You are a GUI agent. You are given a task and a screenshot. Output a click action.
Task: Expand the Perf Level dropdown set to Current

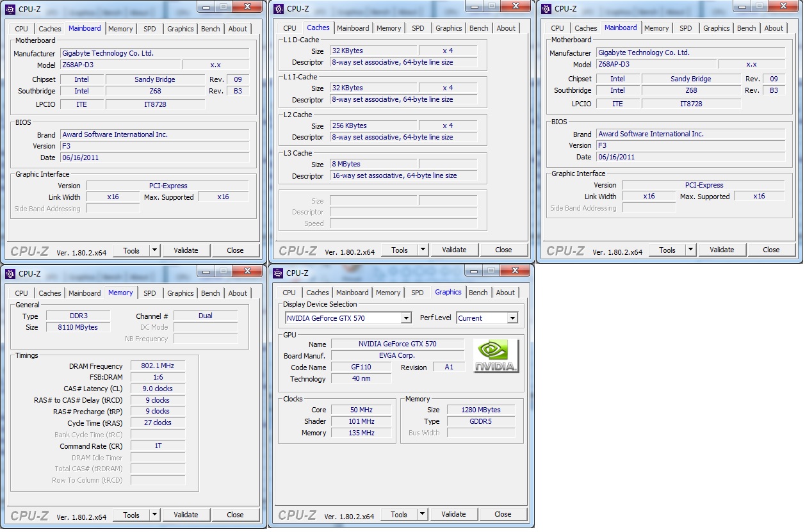tap(512, 318)
